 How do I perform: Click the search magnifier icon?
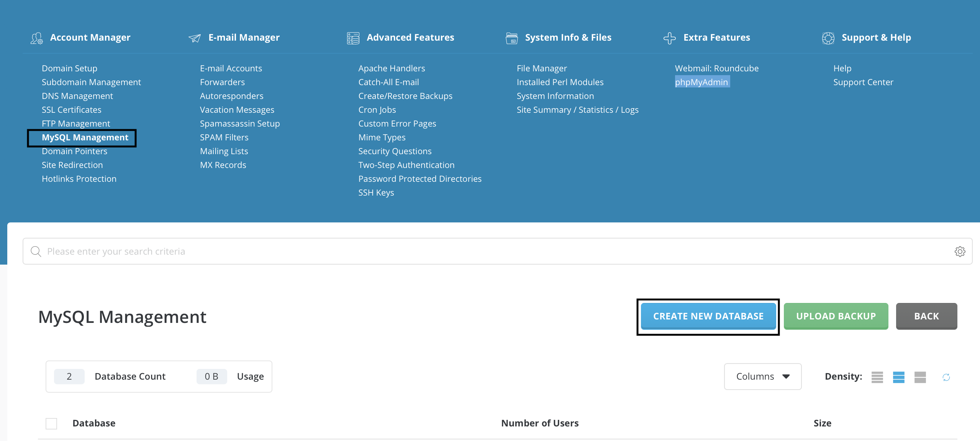pyautogui.click(x=36, y=252)
